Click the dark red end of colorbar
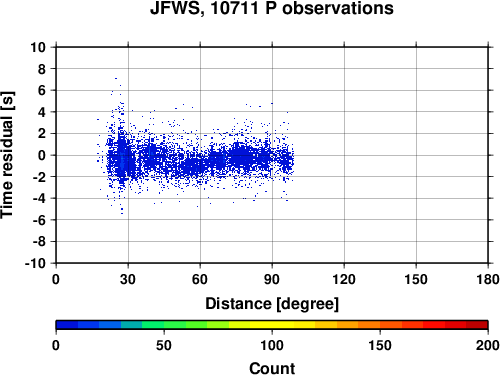 point(477,325)
